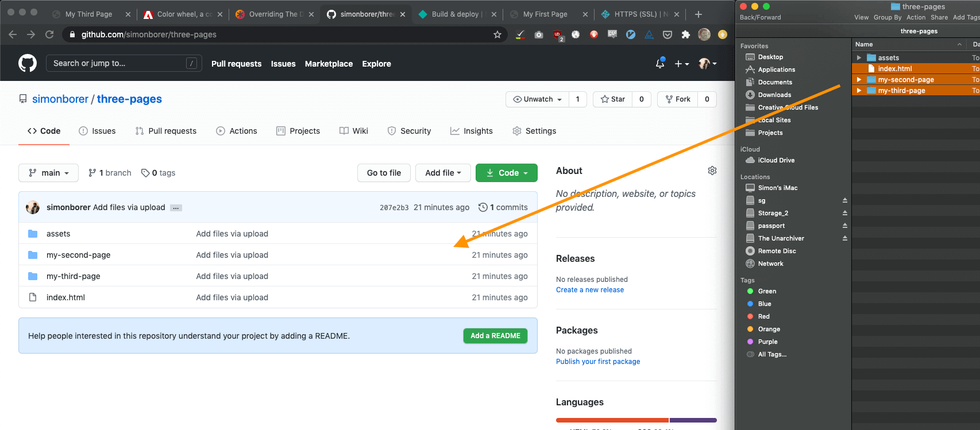Open Marketplace in GitHub header
980x430 pixels.
coord(329,64)
